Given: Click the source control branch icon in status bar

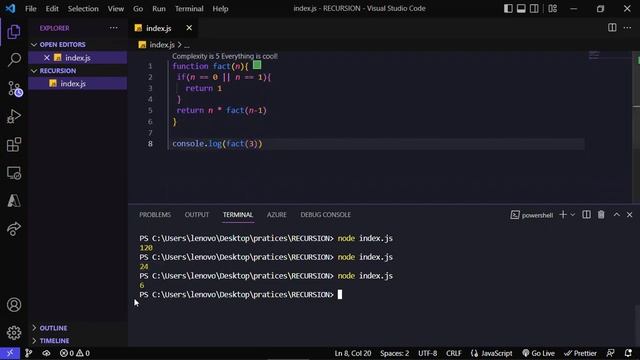Looking at the screenshot, I should point(28,353).
